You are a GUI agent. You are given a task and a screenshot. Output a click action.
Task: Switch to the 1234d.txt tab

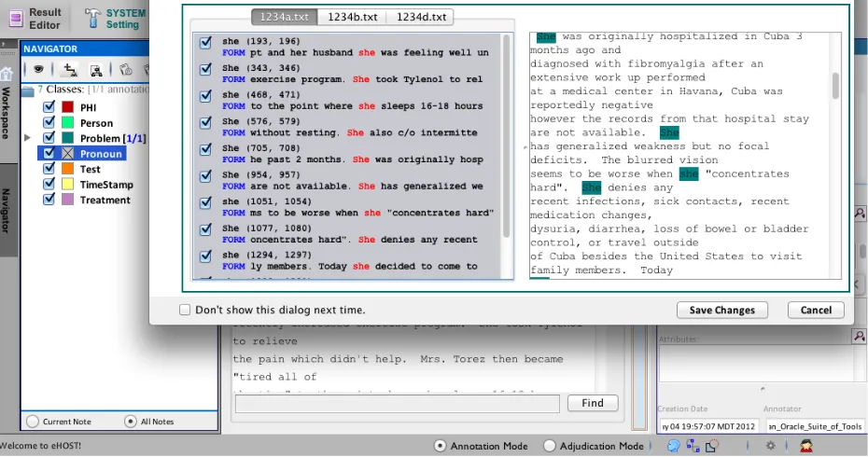click(421, 17)
